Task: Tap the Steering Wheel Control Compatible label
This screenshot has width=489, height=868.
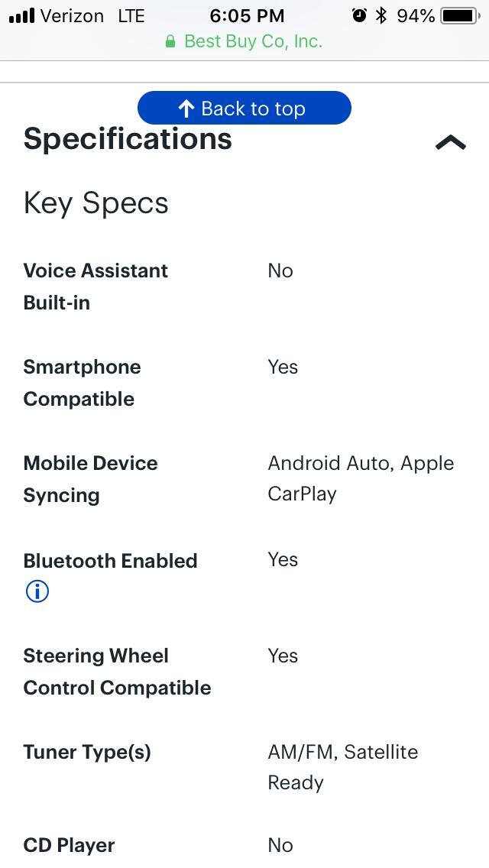Action: tap(117, 672)
